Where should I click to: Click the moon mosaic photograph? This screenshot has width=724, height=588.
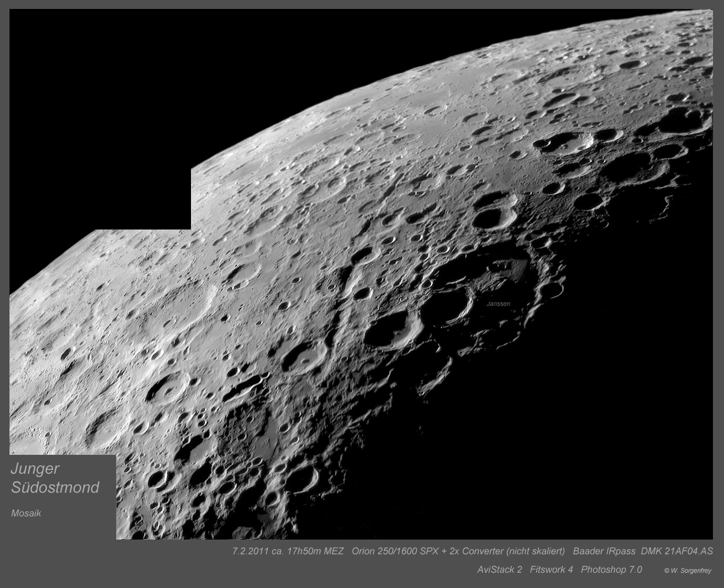361,274
